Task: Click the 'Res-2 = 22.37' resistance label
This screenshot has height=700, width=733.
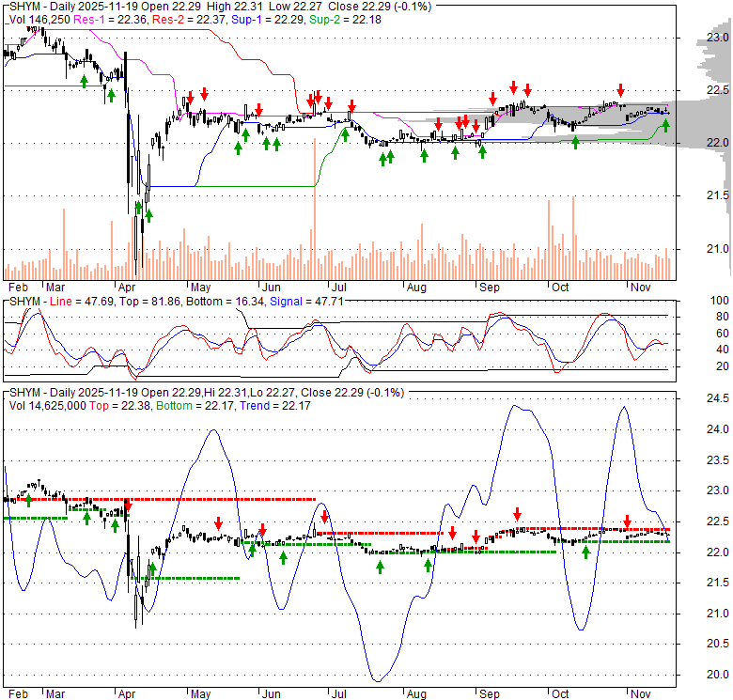Action: 190,20
